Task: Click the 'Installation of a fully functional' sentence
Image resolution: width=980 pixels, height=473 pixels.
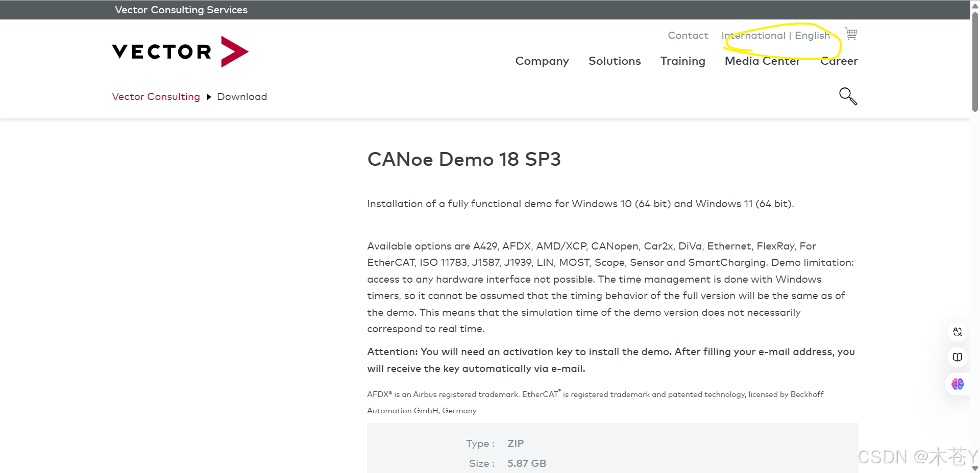Action: pos(581,204)
